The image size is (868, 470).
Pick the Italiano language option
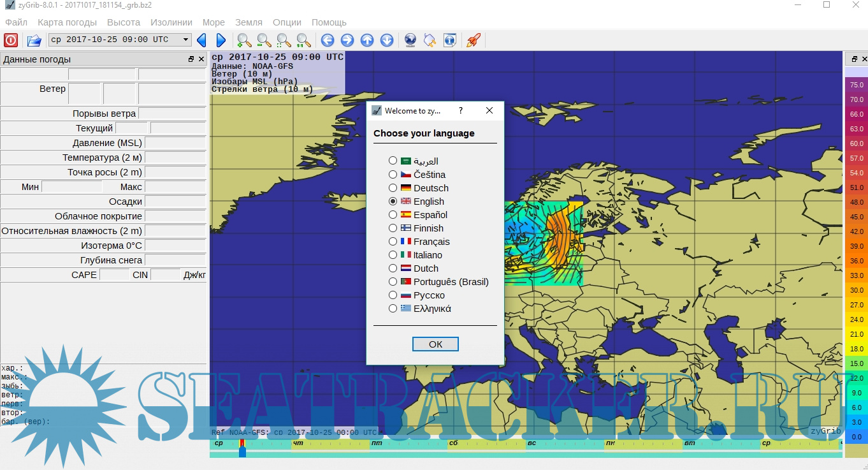393,254
